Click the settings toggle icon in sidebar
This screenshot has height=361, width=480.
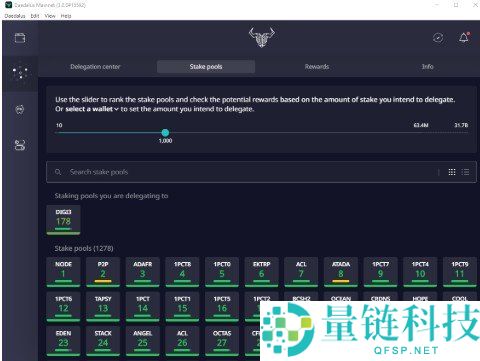(x=20, y=145)
